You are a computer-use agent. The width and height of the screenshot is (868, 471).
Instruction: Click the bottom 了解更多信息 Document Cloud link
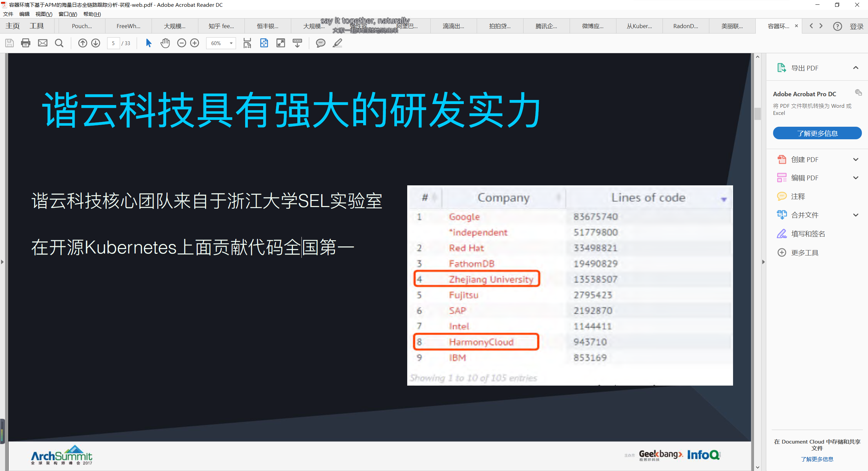817,459
